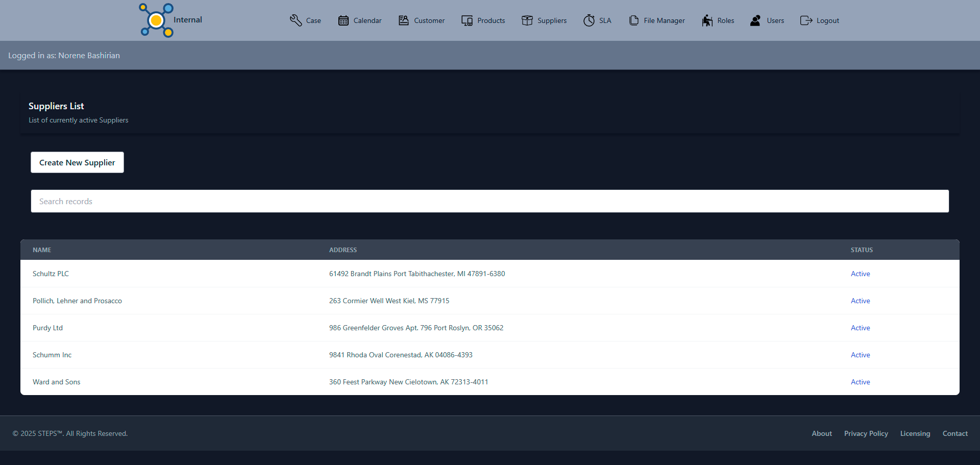Open the Calendar icon in navbar
The height and width of the screenshot is (465, 980).
344,20
